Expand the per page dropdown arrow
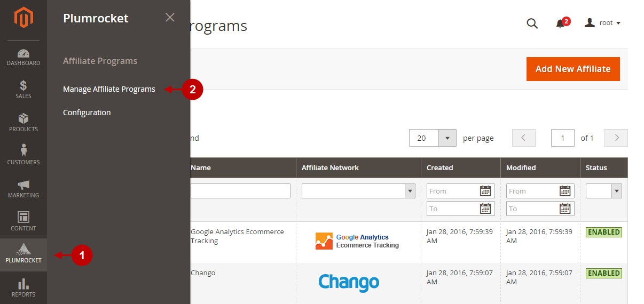This screenshot has width=644, height=304. pyautogui.click(x=447, y=138)
